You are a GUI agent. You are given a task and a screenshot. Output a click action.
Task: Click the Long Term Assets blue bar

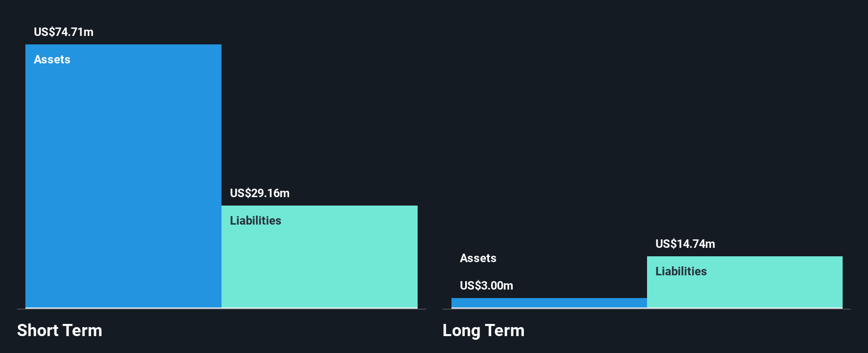click(549, 303)
